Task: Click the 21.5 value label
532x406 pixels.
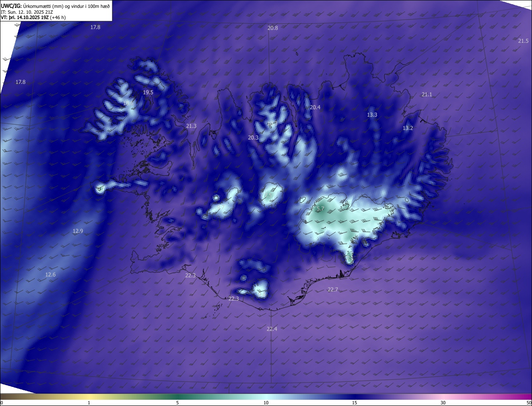Action: (523, 41)
